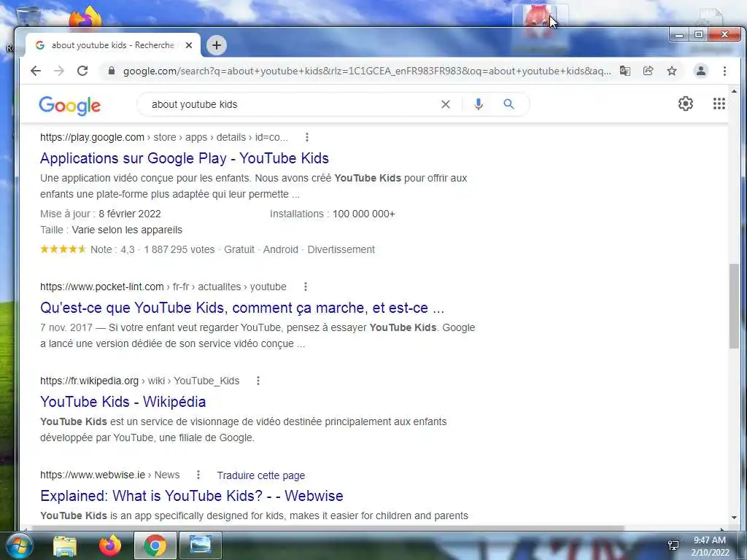Reload the page with the refresh icon
The image size is (747, 560).
[82, 71]
